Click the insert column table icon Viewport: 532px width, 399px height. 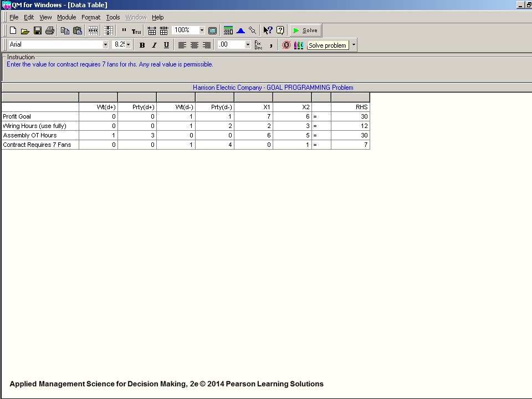(164, 30)
